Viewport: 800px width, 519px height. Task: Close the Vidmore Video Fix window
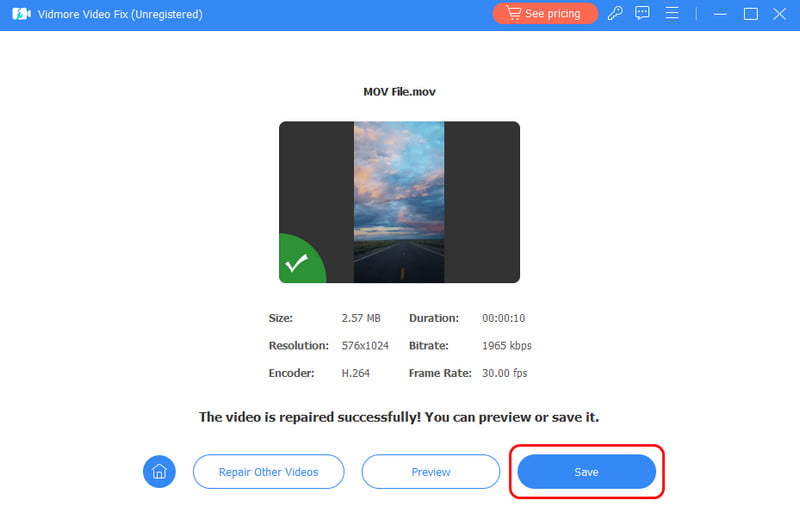pyautogui.click(x=779, y=14)
